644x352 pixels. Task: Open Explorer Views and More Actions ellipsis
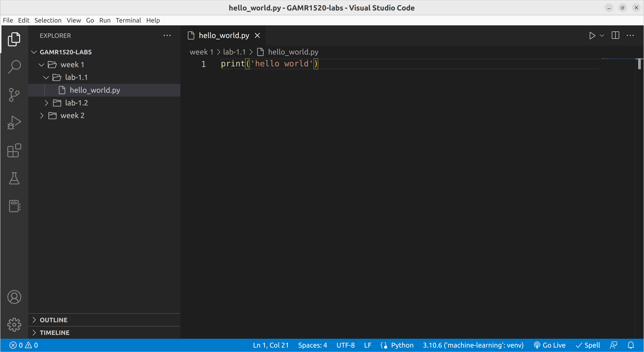167,36
